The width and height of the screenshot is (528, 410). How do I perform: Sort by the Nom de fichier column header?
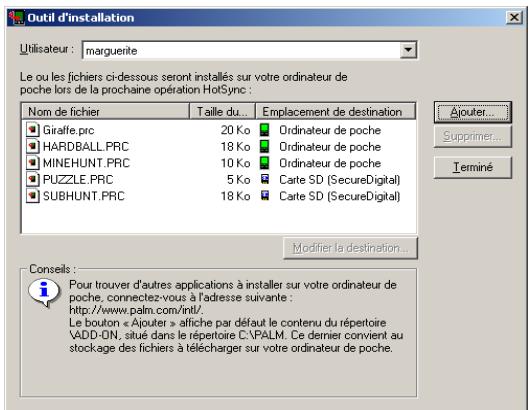pos(105,111)
